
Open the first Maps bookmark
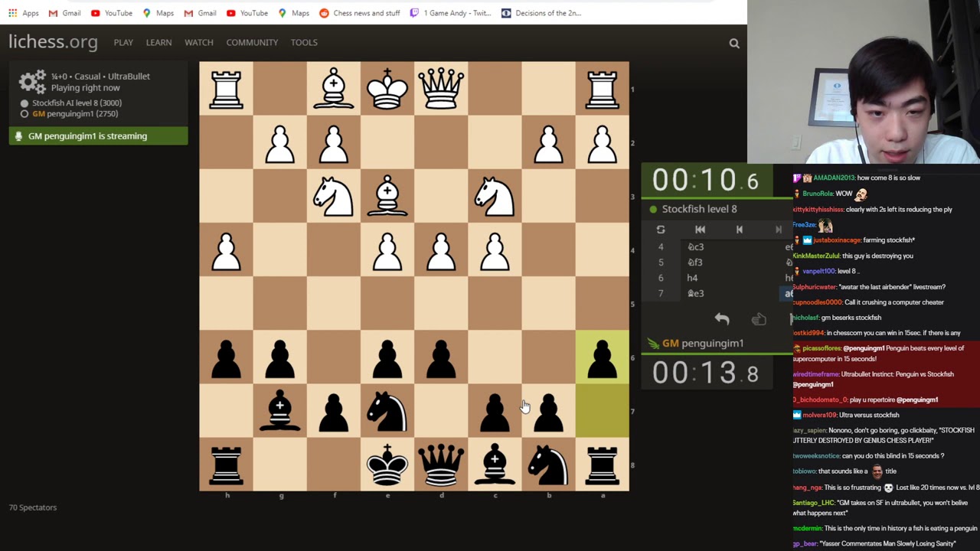pos(158,13)
